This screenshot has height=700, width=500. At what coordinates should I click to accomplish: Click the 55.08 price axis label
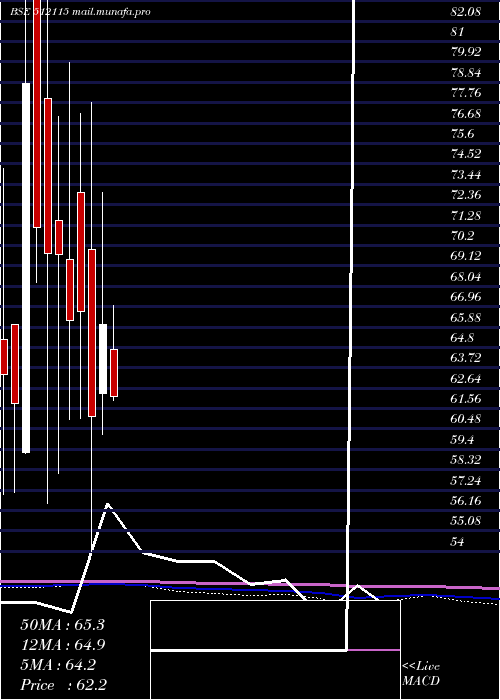pyautogui.click(x=466, y=521)
